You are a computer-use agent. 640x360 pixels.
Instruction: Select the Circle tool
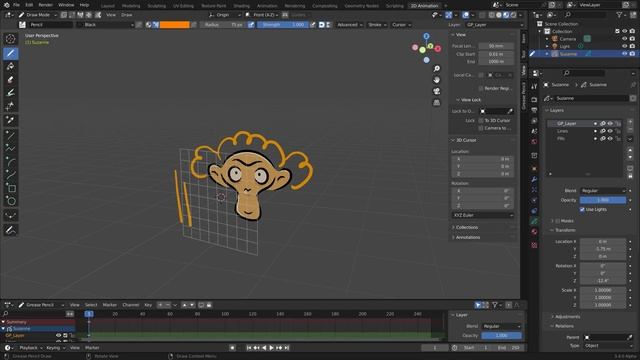11,201
